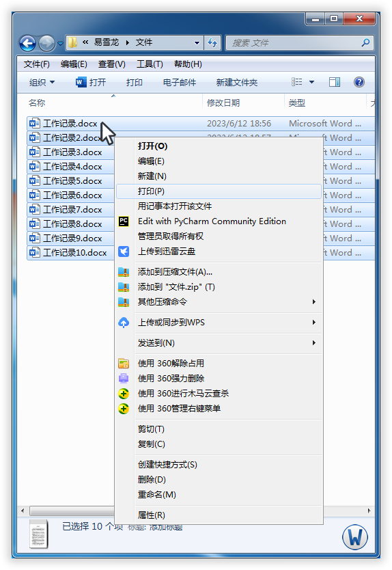
Task: Sort by 名称 column header
Action: tap(37, 103)
